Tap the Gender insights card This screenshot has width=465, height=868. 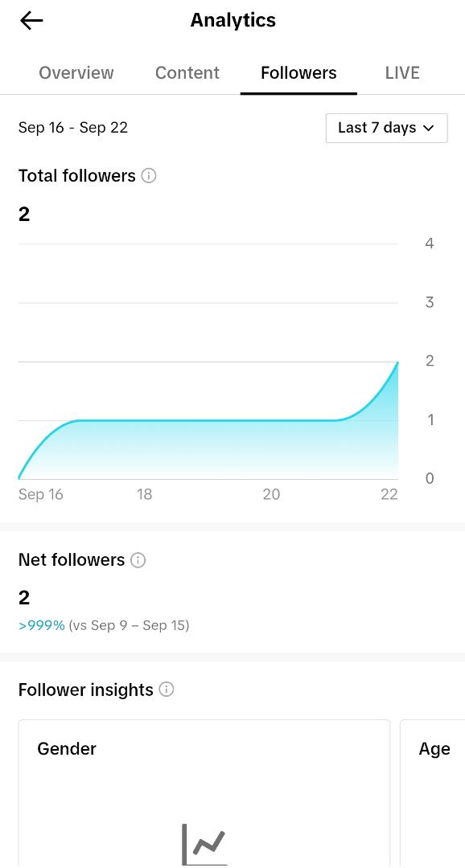click(x=204, y=794)
